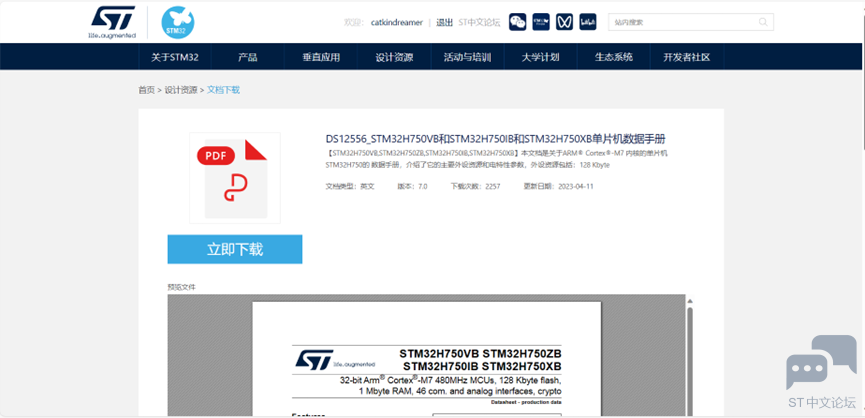Click the ST life.augmented logo in header
This screenshot has width=865, height=418.
(113, 22)
